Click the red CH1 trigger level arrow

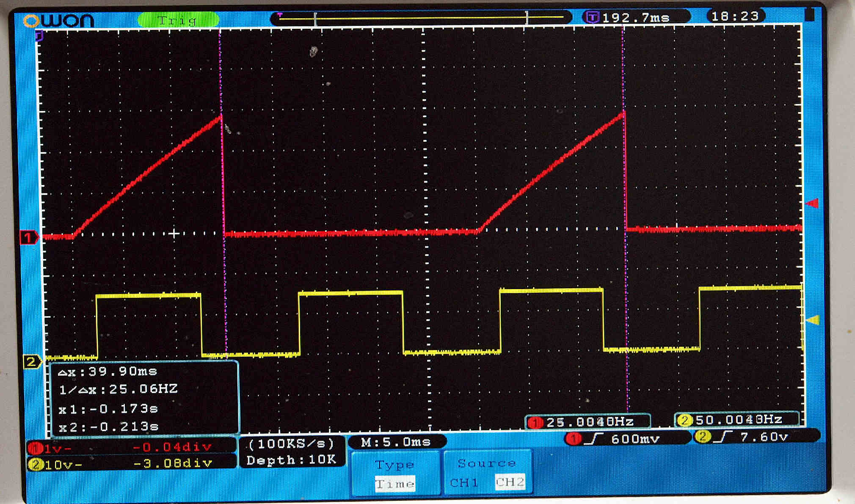812,204
